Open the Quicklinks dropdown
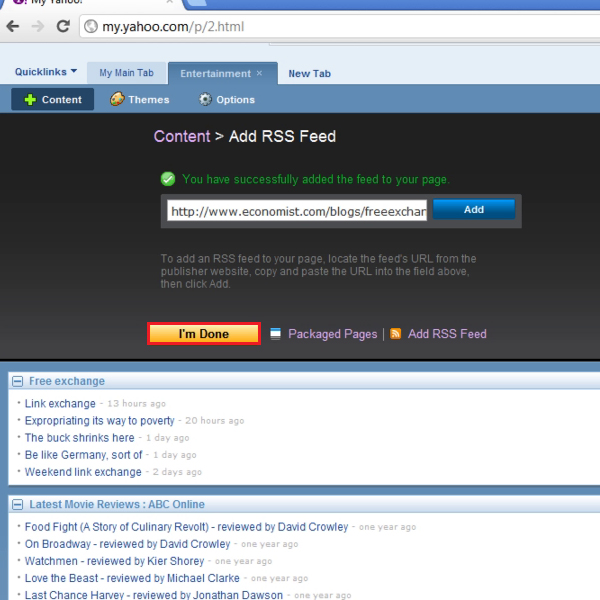Viewport: 600px width, 600px height. click(46, 72)
